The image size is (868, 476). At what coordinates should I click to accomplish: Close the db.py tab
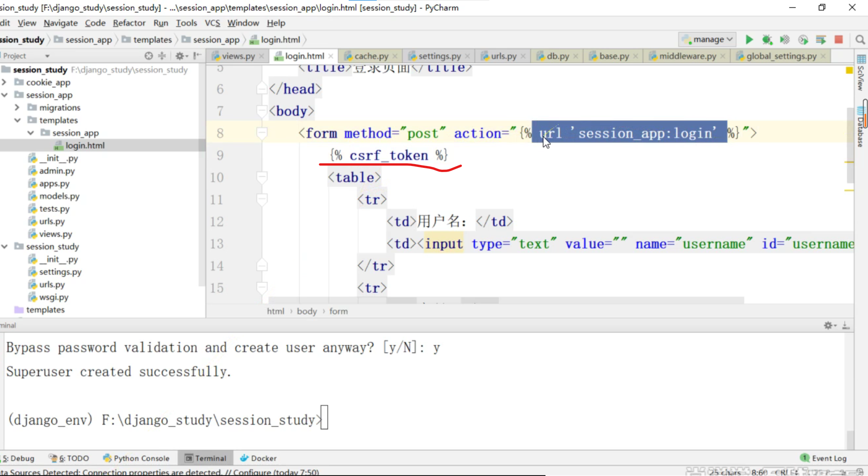[576, 56]
